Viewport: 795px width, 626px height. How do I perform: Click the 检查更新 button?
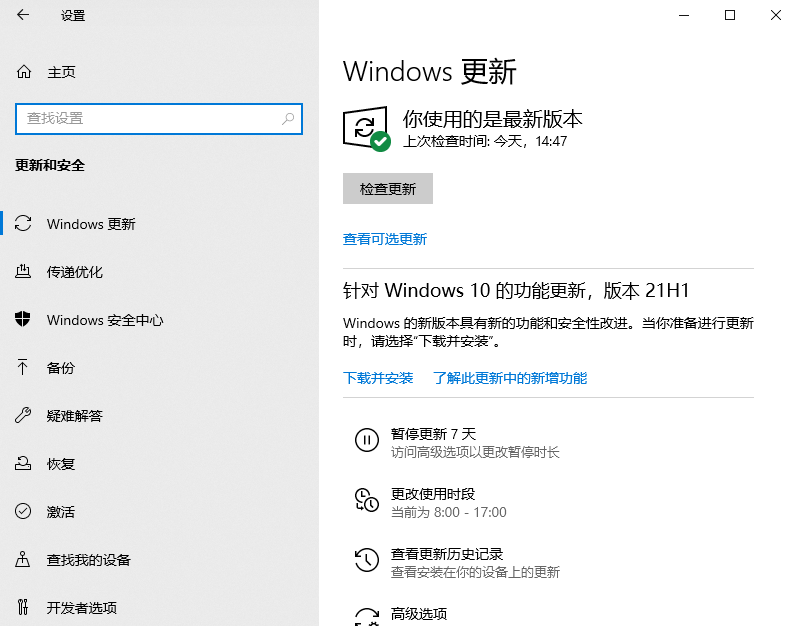coord(388,189)
